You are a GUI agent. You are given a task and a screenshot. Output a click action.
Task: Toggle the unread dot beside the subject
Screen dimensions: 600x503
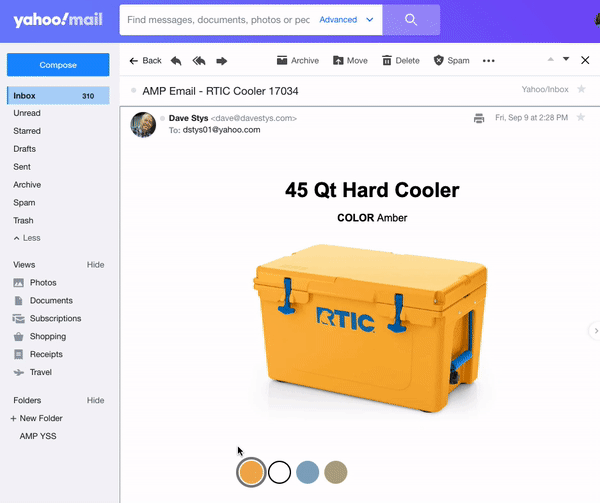[x=134, y=91]
